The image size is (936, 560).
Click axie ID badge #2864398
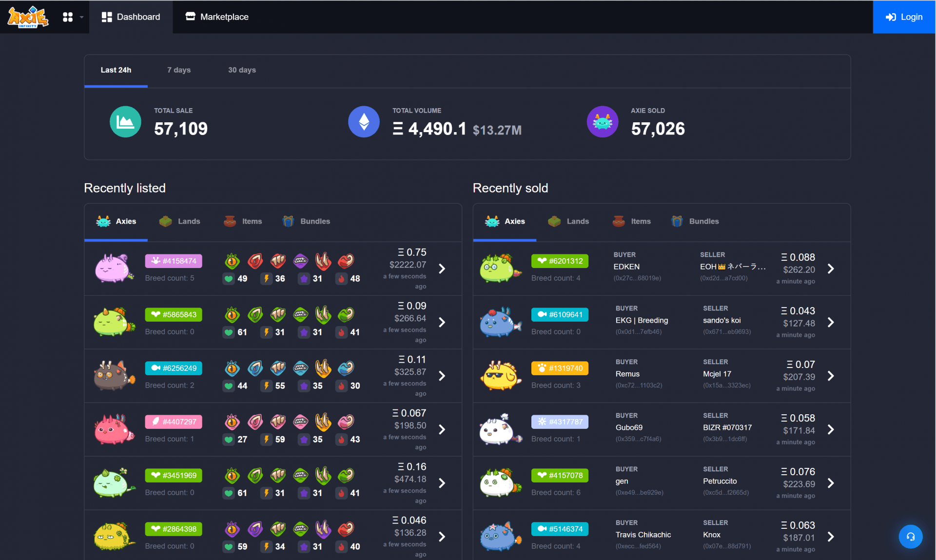174,529
